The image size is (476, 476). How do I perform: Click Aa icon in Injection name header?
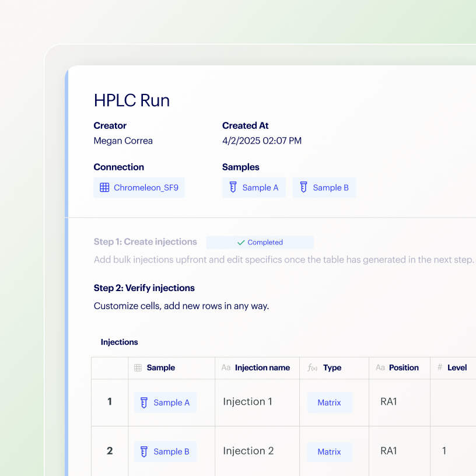226,368
